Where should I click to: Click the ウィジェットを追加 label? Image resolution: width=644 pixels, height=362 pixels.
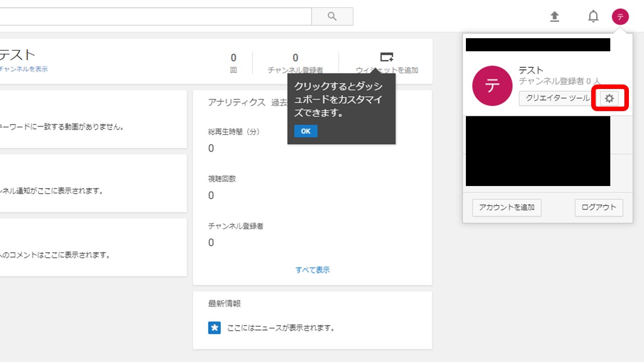click(x=387, y=70)
